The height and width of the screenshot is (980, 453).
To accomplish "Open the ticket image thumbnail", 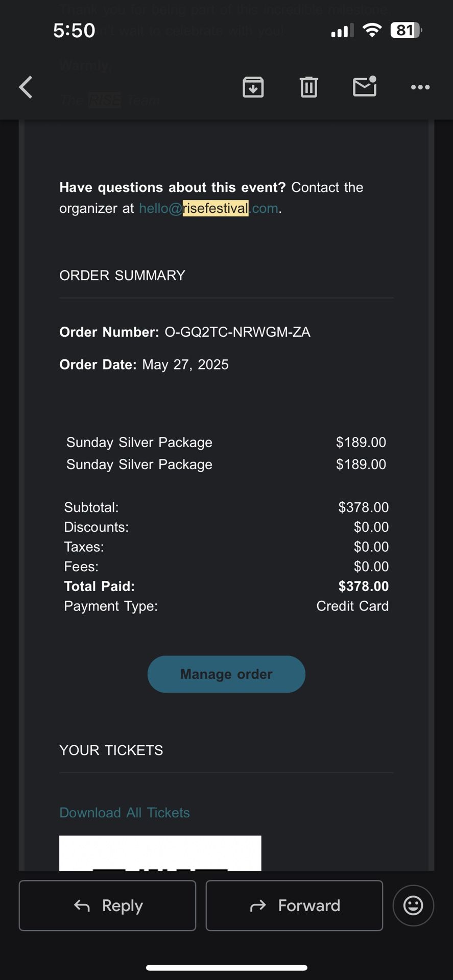I will 160,853.
